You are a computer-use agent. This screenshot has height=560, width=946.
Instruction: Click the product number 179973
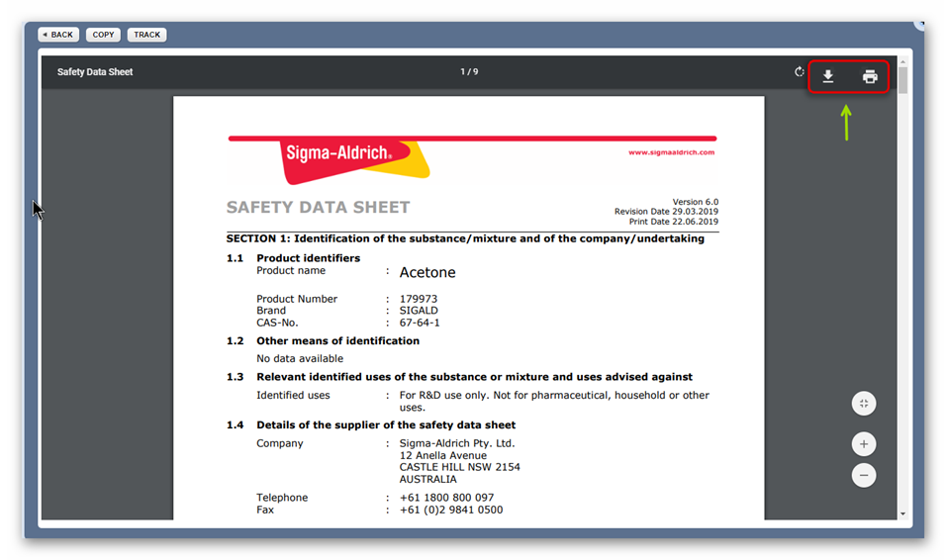coord(419,299)
